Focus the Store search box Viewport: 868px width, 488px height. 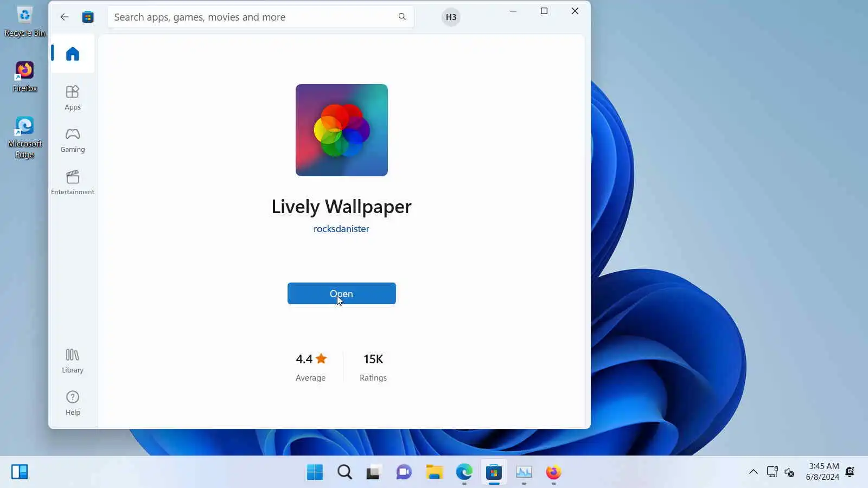(260, 17)
